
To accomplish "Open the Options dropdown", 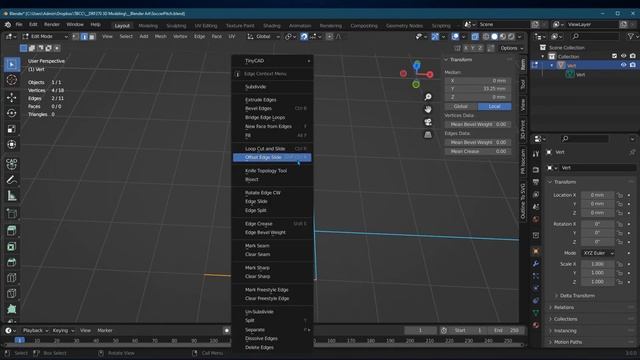I will 511,48.
